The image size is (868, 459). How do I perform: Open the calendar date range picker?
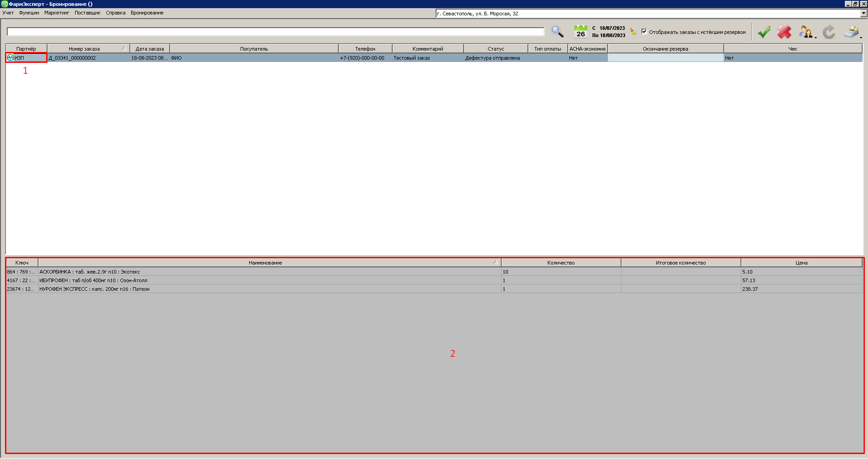tap(580, 32)
